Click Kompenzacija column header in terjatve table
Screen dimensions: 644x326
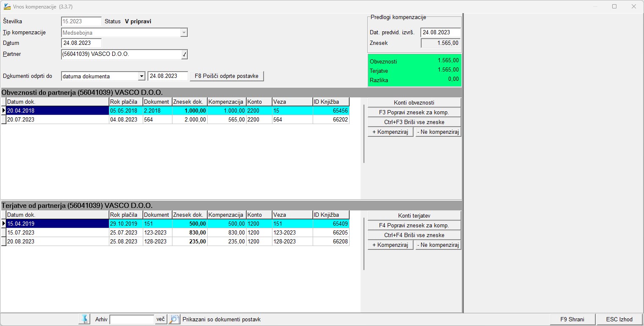pos(227,215)
